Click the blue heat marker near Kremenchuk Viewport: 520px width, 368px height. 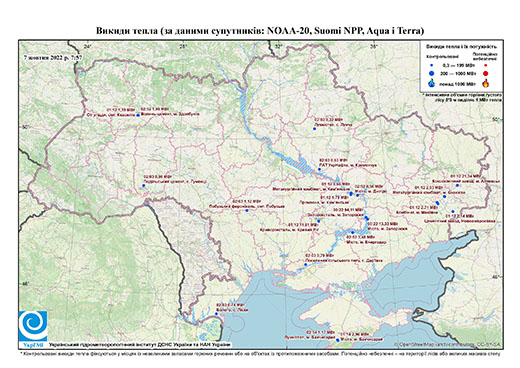click(319, 170)
